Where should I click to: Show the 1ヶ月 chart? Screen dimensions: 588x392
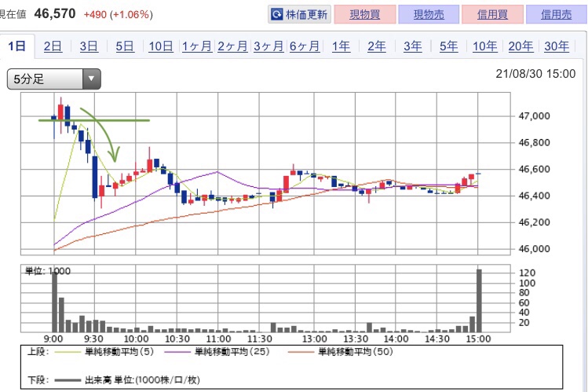click(197, 46)
